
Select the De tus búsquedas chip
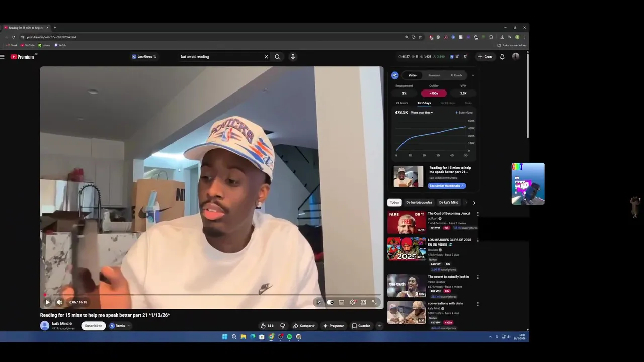click(x=419, y=202)
